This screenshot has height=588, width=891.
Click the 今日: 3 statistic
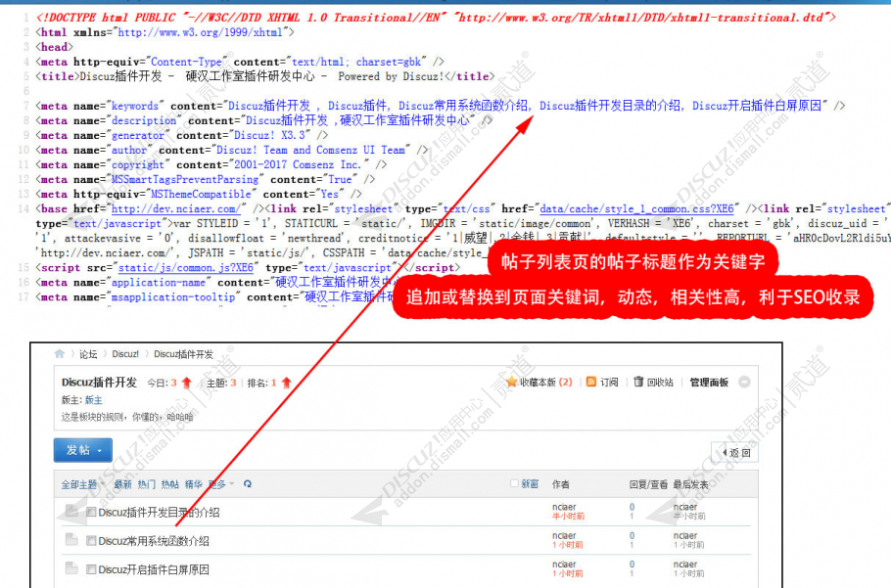coord(169,383)
